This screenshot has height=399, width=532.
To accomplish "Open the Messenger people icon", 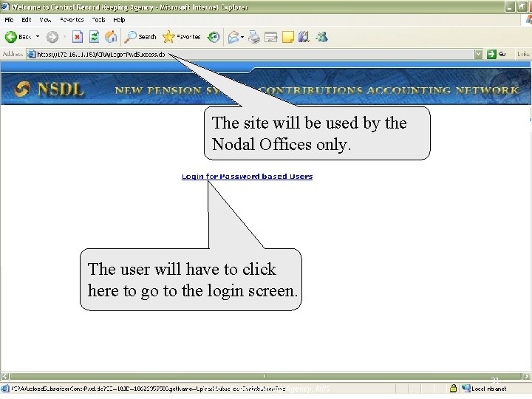I will (321, 37).
